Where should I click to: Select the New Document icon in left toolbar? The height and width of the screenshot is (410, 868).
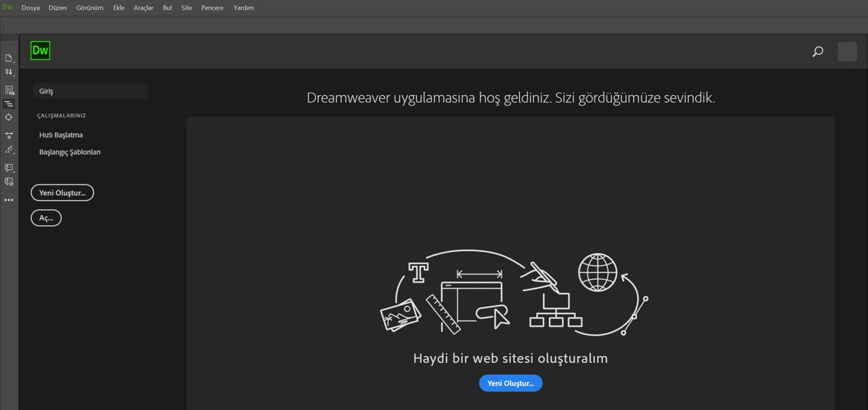pyautogui.click(x=9, y=58)
